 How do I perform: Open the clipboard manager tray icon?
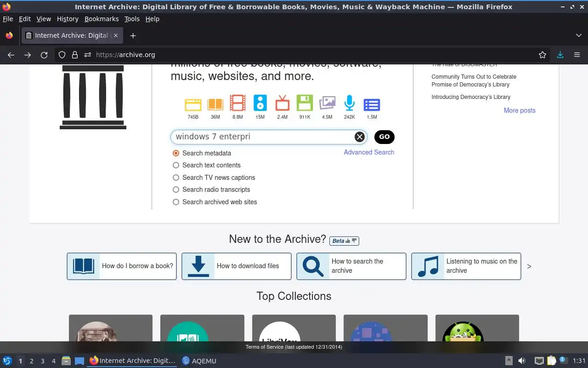point(551,361)
